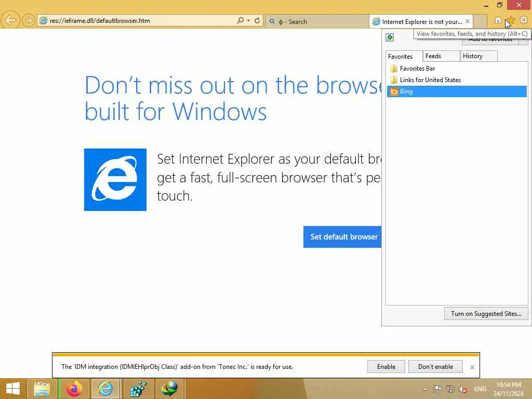Click Don't enable for the IDM add-on
Viewport: 532px width, 399px height.
(x=436, y=367)
